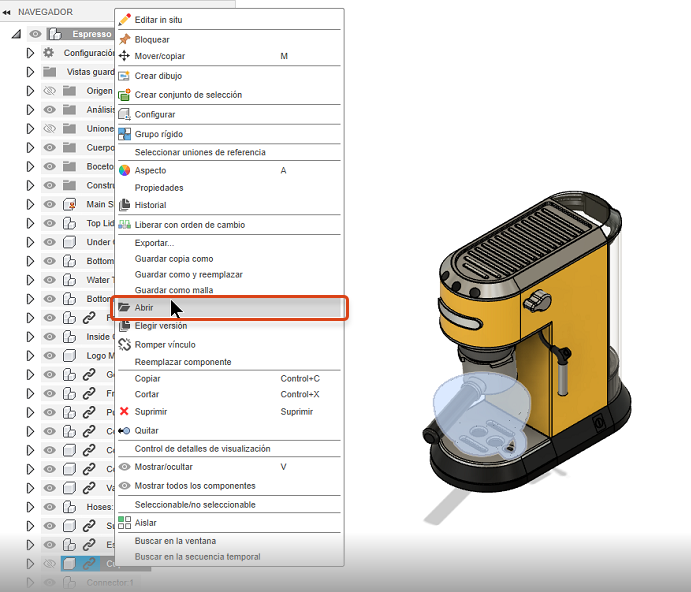691x592 pixels.
Task: Click the Configuración gear icon in browser
Action: [x=48, y=53]
